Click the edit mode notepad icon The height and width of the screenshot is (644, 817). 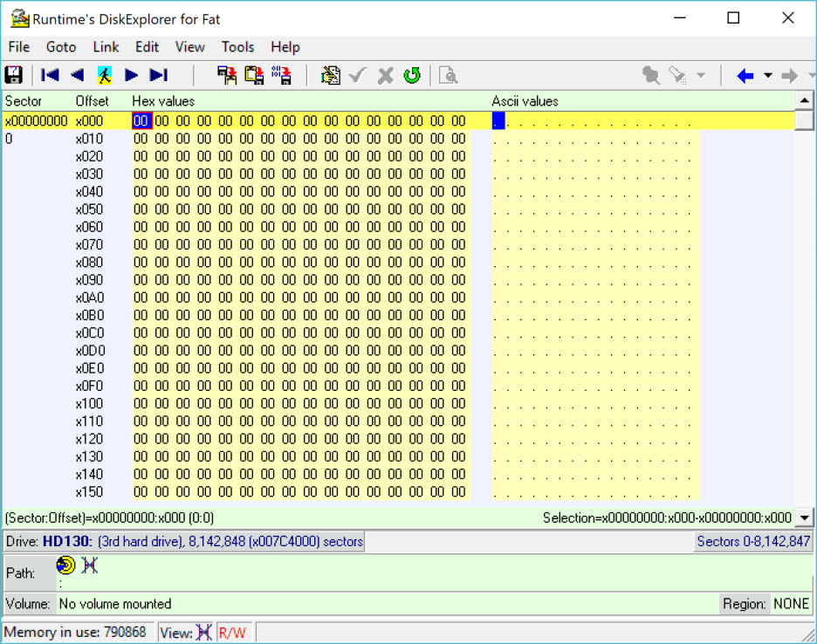(330, 75)
